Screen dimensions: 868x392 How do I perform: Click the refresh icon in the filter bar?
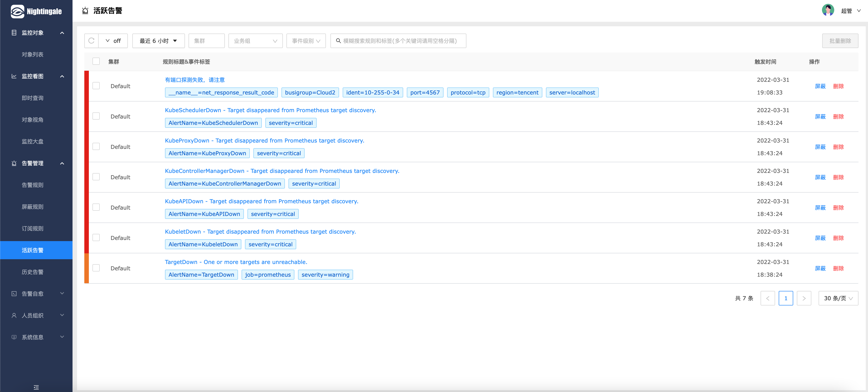point(91,41)
